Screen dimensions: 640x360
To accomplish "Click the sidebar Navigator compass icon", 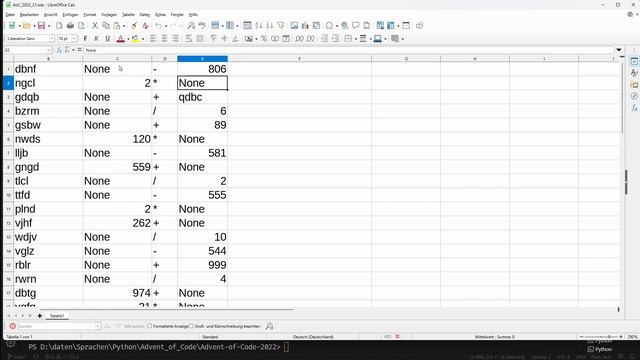I will coord(634,96).
